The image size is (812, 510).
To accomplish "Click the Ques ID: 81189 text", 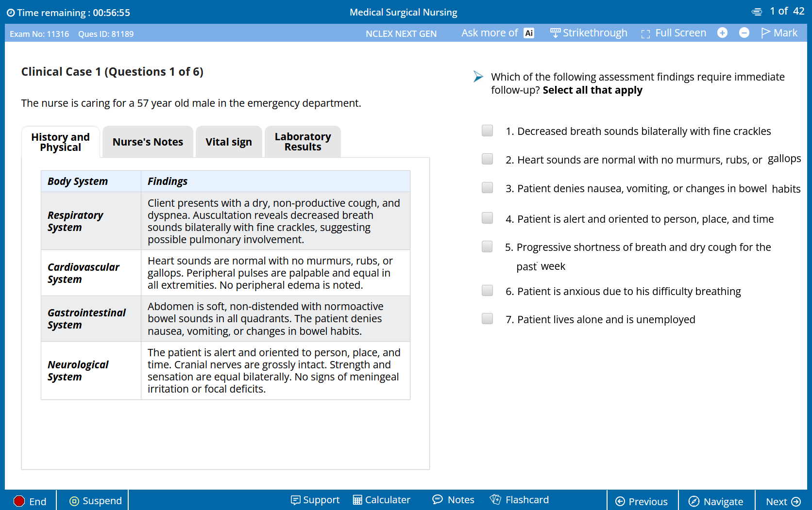I will point(106,34).
